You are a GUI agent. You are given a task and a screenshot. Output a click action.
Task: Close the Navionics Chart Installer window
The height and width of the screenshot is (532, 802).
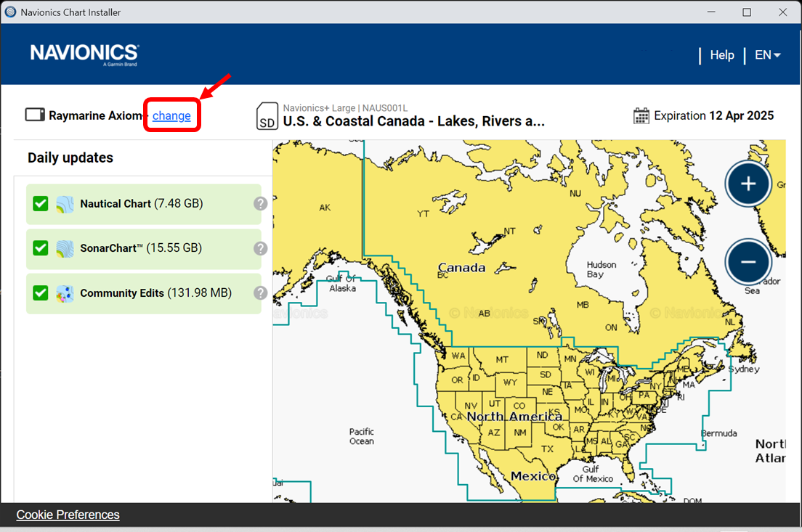[x=782, y=12]
